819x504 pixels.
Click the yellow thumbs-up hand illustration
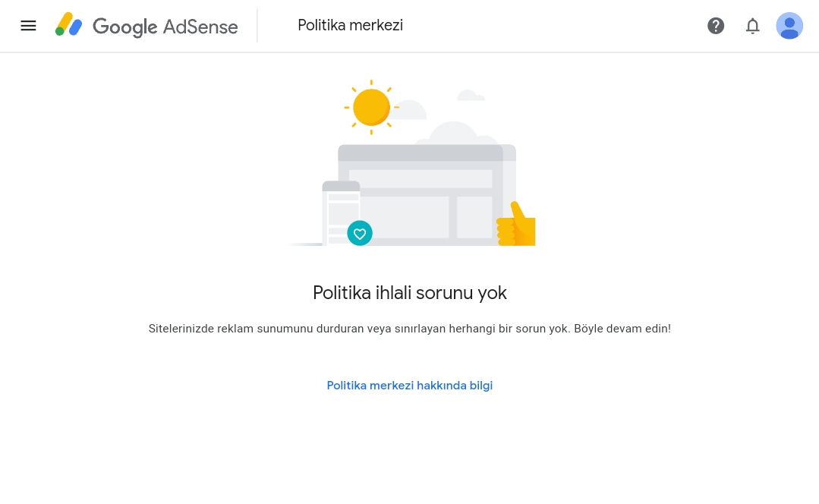click(x=516, y=223)
